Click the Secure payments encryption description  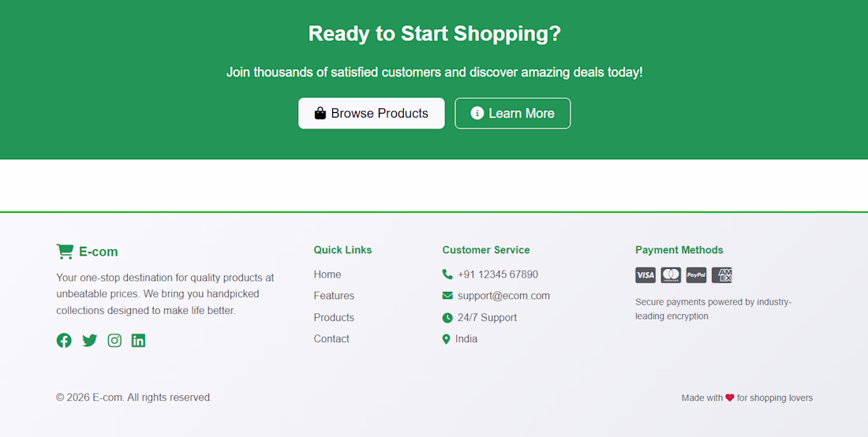tap(713, 309)
